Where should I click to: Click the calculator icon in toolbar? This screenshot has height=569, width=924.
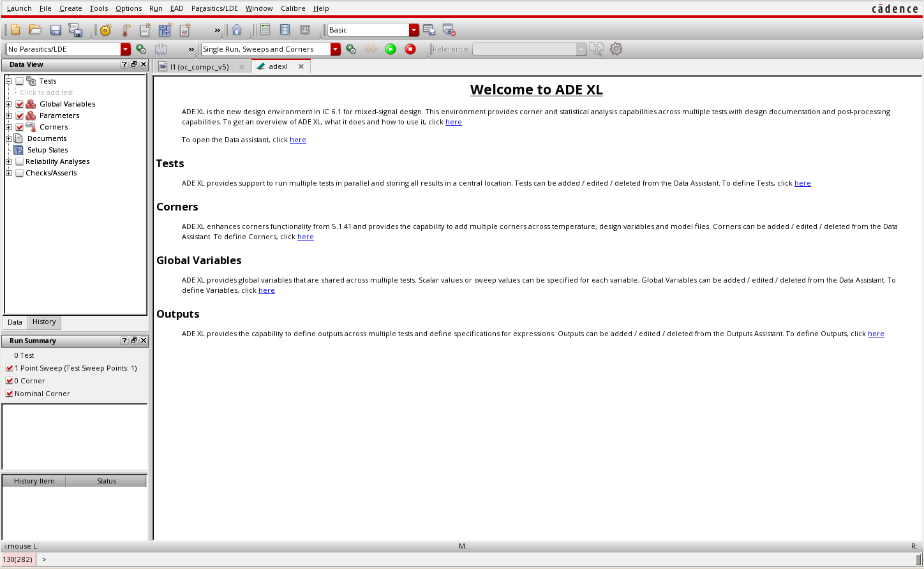265,30
